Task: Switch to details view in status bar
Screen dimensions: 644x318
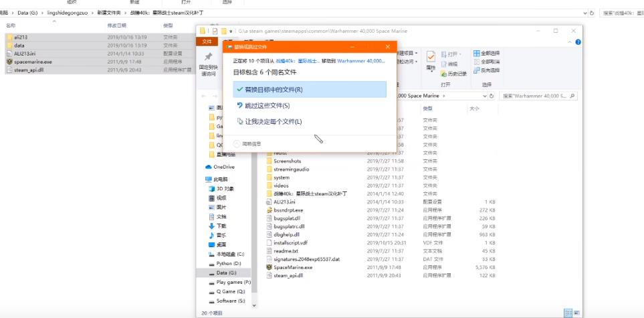Action: pyautogui.click(x=568, y=313)
